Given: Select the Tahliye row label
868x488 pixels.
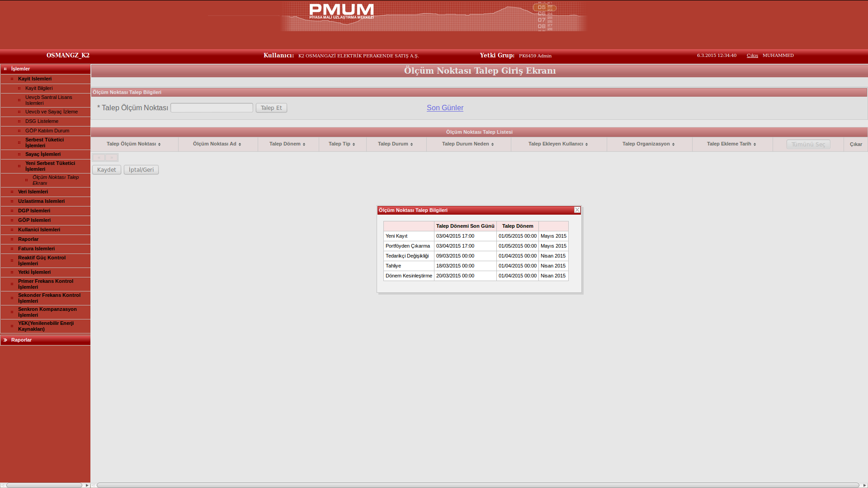Looking at the screenshot, I should coord(393,266).
